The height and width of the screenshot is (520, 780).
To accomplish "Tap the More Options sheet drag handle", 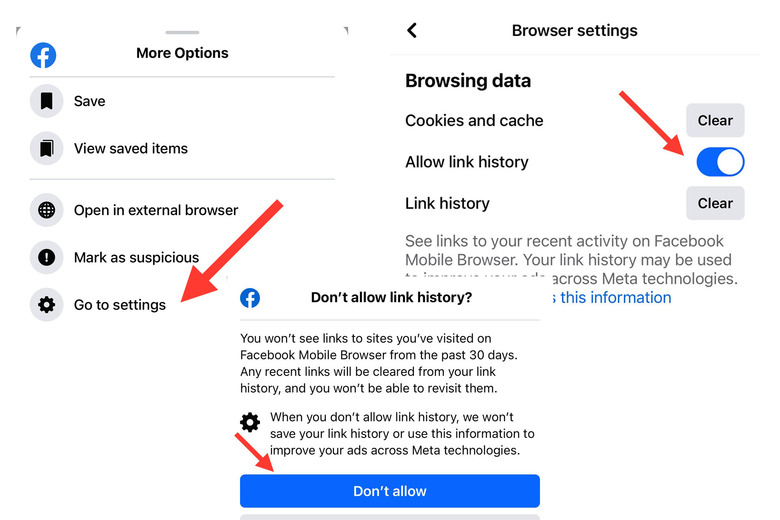I will [x=182, y=32].
